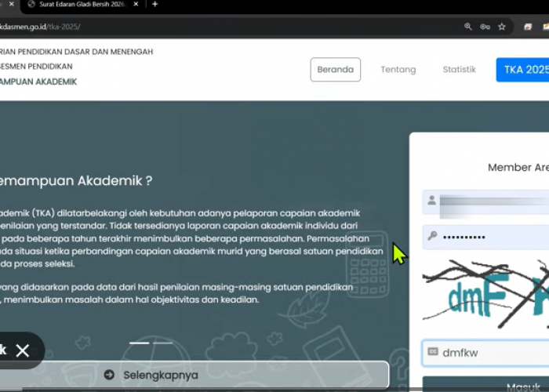
Task: Switch to Surat Edaran Gladi Bersih tab
Action: coord(82,4)
